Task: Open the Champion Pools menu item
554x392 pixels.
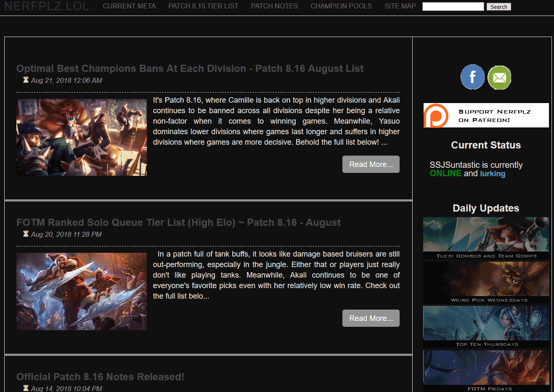Action: point(341,6)
